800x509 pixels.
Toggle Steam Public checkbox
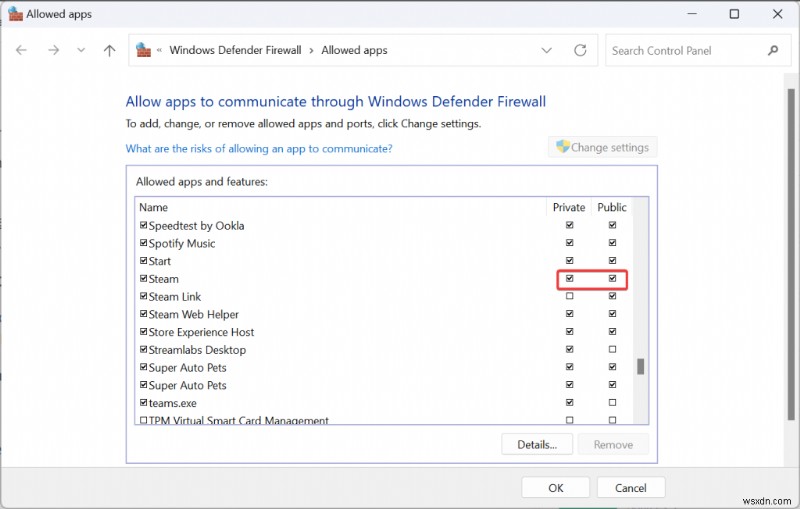pyautogui.click(x=612, y=278)
